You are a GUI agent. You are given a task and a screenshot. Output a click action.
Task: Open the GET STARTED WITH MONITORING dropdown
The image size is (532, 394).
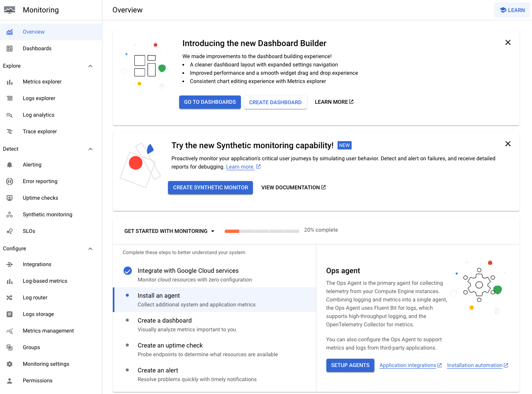click(x=169, y=231)
